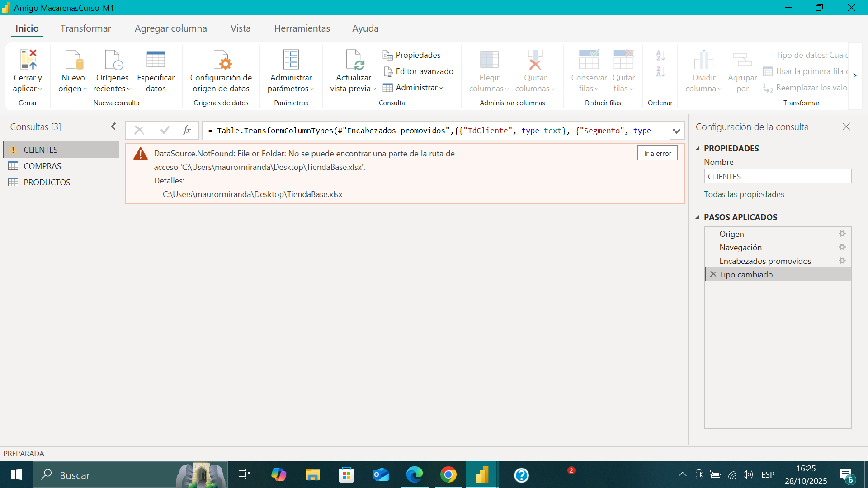Image resolution: width=868 pixels, height=488 pixels.
Task: Click the fx formula icon
Action: point(187,131)
